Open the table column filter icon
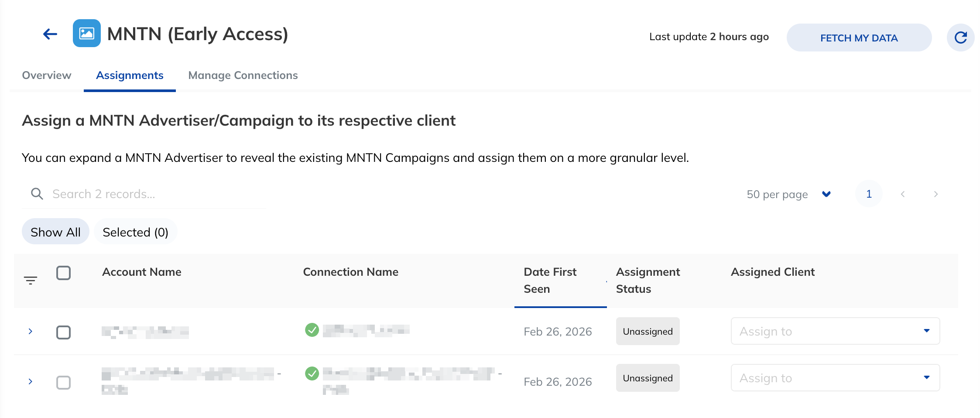The width and height of the screenshot is (980, 418). click(31, 280)
